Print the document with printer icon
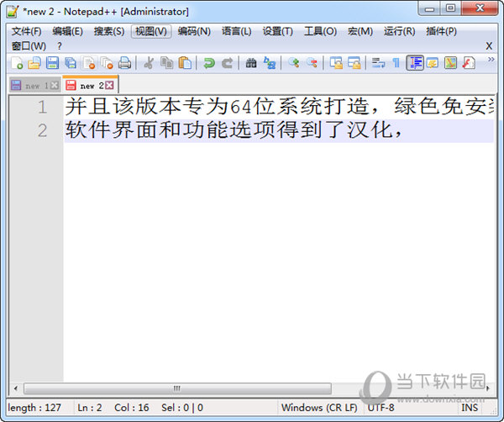Viewport: 504px width, 422px height. tap(124, 63)
